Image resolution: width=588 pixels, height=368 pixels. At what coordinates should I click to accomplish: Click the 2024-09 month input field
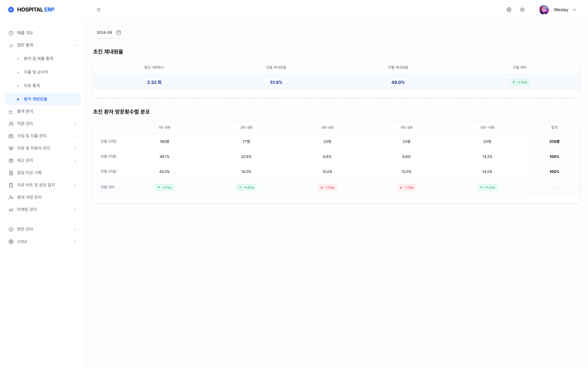tap(109, 33)
